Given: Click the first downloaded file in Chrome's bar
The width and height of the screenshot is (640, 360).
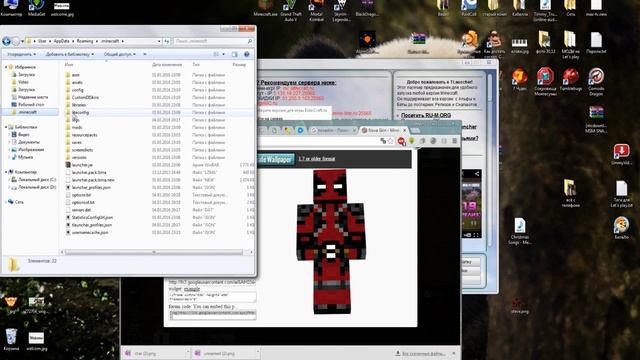Looking at the screenshot, I should coord(155,353).
